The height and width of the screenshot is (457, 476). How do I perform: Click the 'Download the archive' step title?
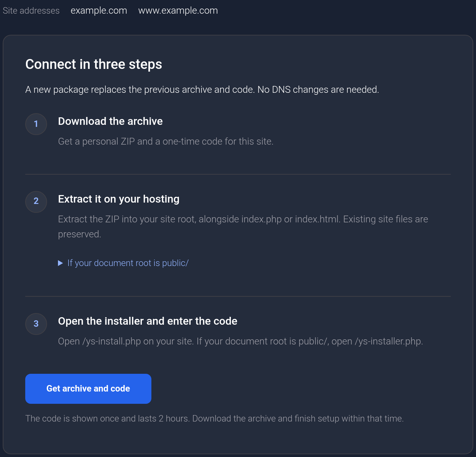tap(110, 121)
